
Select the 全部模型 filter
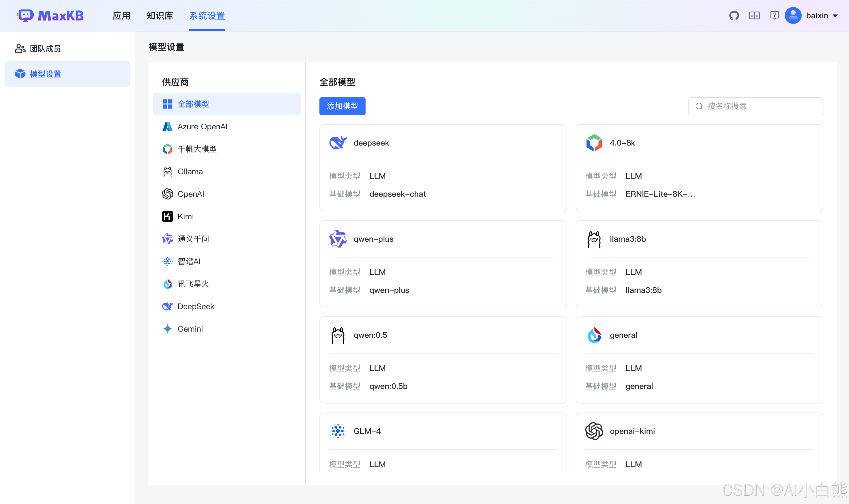pyautogui.click(x=193, y=104)
